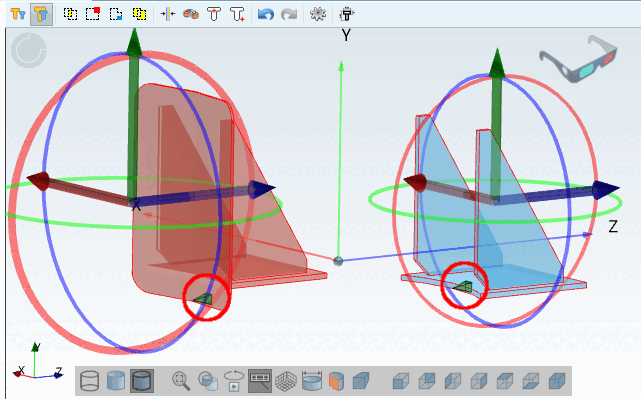Toggle wireframe cylinder display mode

click(90, 381)
